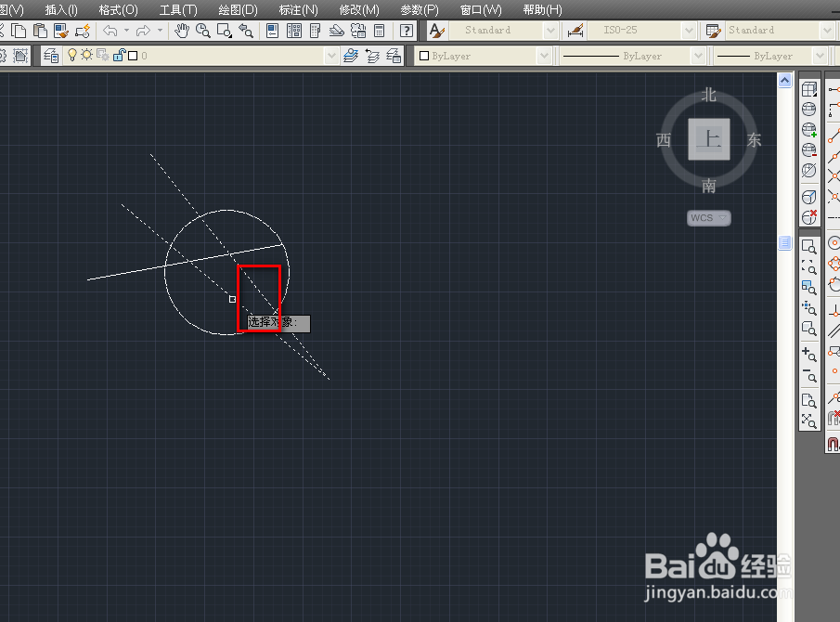Click 北 on the ViewCube compass

point(709,96)
